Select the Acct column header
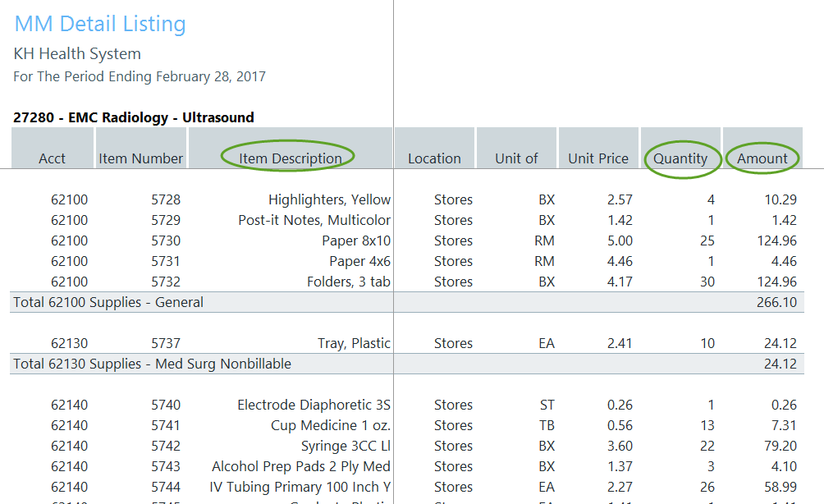Screen dimensions: 824x504 (52, 158)
